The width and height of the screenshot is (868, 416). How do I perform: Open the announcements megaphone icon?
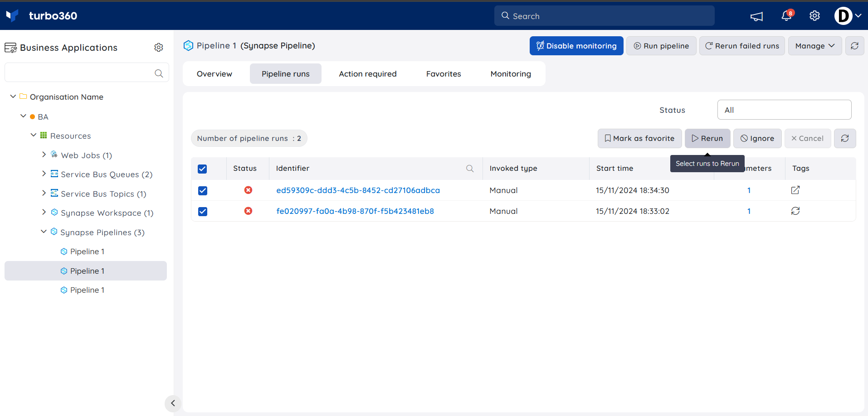click(756, 16)
